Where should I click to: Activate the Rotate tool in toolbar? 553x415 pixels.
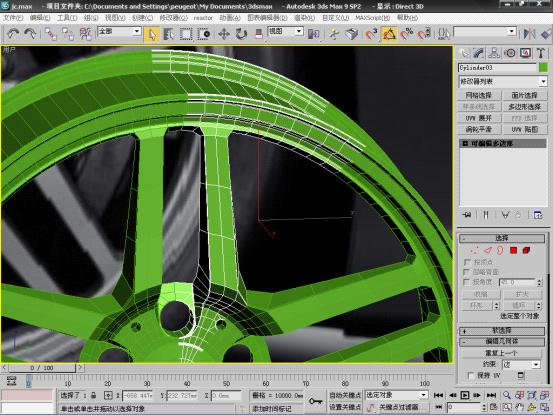tap(241, 34)
